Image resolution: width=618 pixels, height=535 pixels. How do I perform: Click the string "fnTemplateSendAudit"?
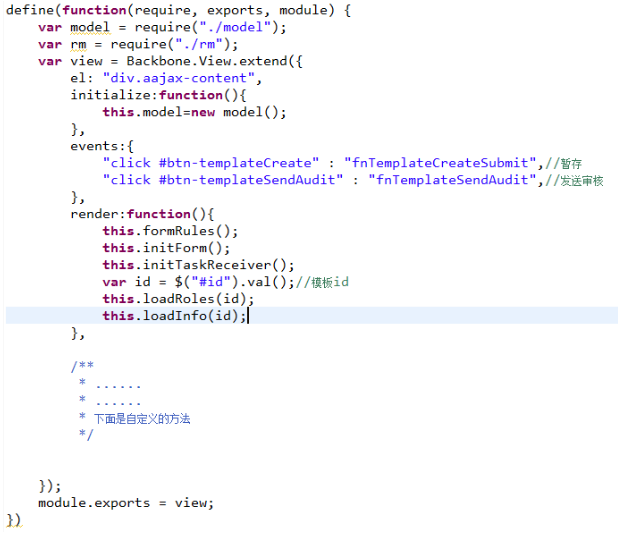pyautogui.click(x=452, y=180)
